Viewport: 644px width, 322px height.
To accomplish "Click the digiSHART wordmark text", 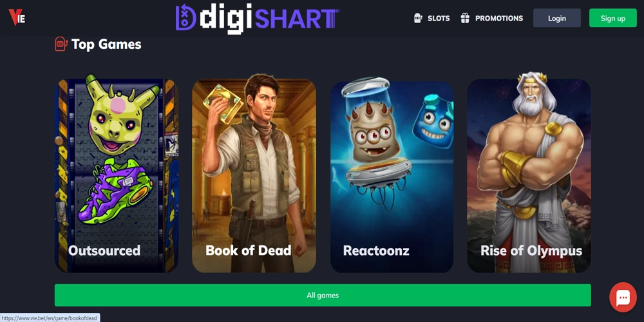I will tap(269, 19).
